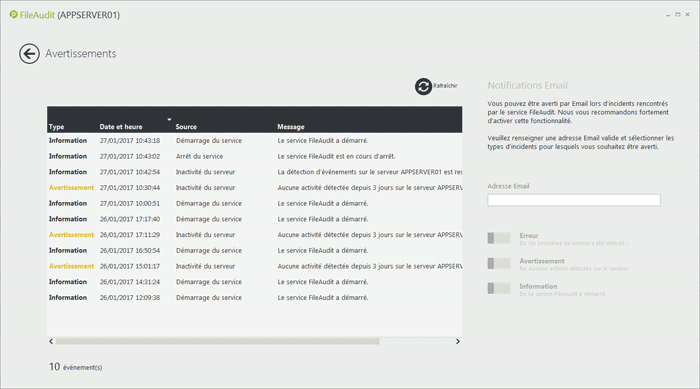Click the Date et heure column header
The height and width of the screenshot is (389, 700).
[121, 127]
